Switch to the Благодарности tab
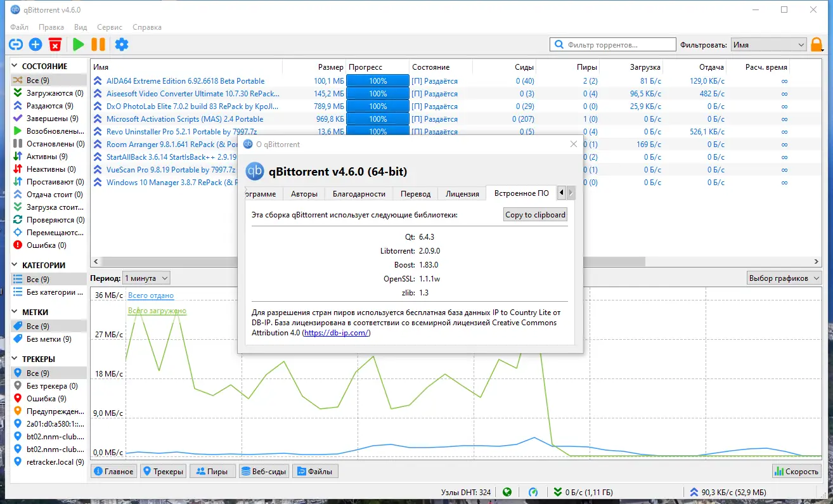 click(x=359, y=194)
